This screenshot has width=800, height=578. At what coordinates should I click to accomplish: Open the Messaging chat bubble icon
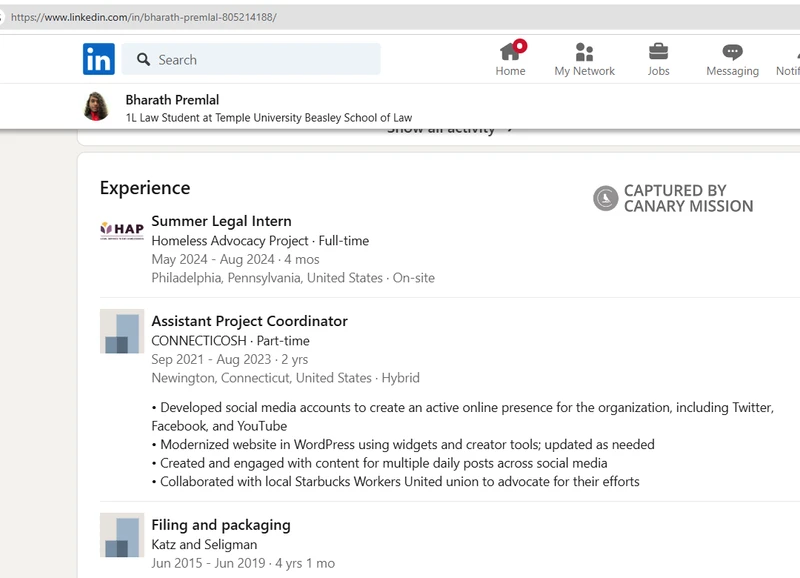point(732,52)
